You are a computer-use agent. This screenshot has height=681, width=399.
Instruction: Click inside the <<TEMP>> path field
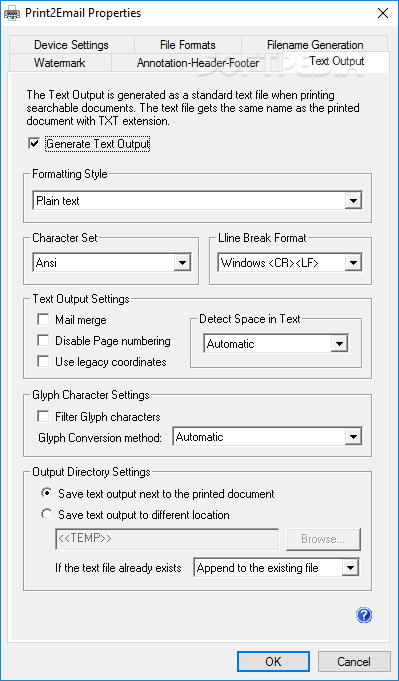coord(167,539)
